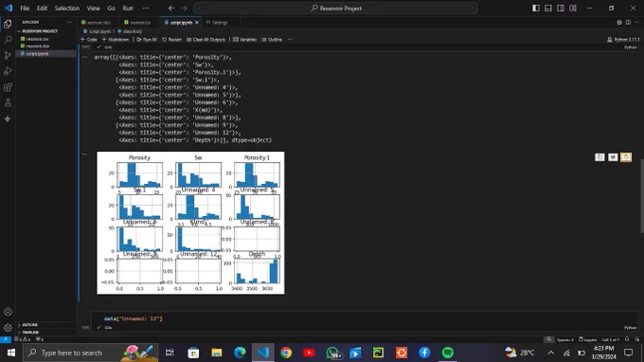Screen dimensions: 644x362
Task: Open the Customize Layout icon
Action: (573, 9)
